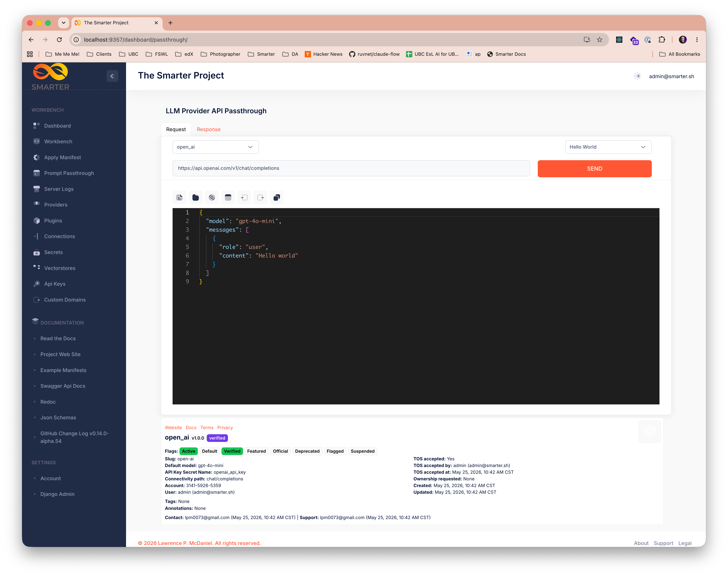Open the provider Privacy link
Screen dimensions: 728x576
click(x=225, y=428)
